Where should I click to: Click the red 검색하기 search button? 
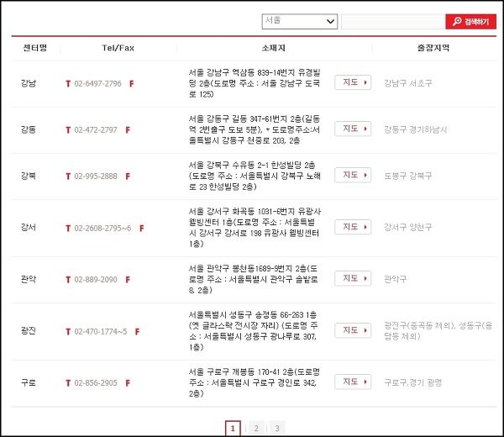pos(471,22)
